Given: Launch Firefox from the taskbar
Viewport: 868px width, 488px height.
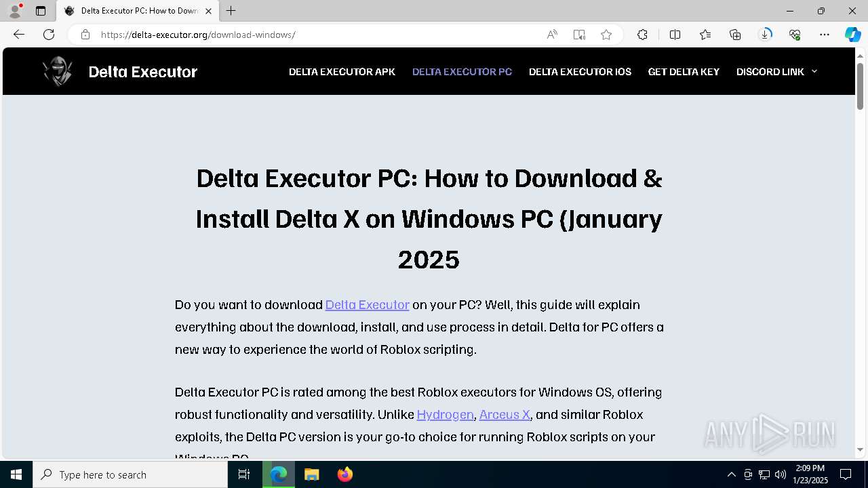Looking at the screenshot, I should [344, 474].
